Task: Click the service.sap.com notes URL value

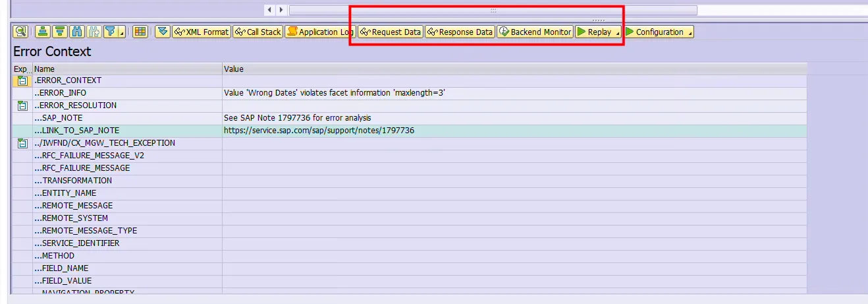Action: pos(319,131)
